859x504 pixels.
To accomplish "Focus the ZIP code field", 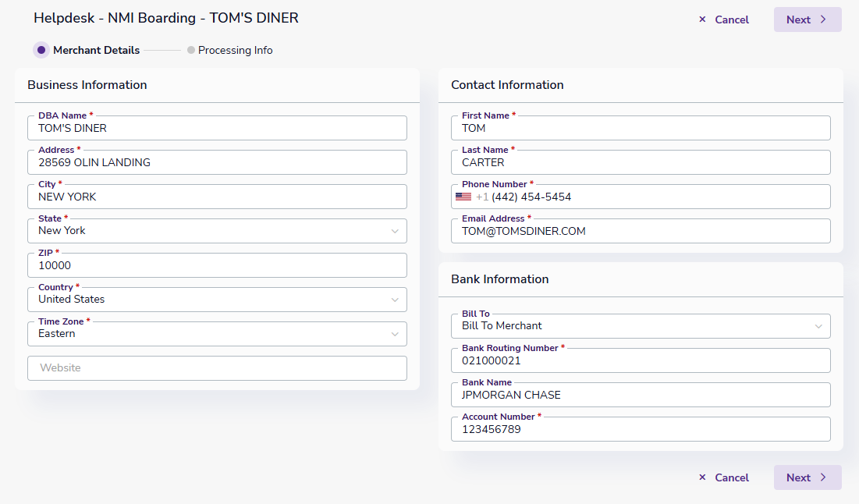I will [x=217, y=266].
